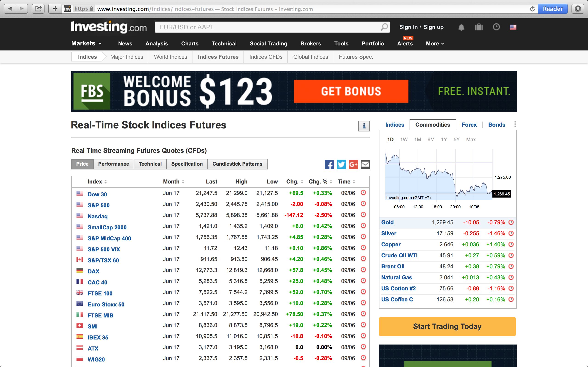The image size is (588, 367).
Task: Select the Max chart timeframe
Action: point(471,139)
